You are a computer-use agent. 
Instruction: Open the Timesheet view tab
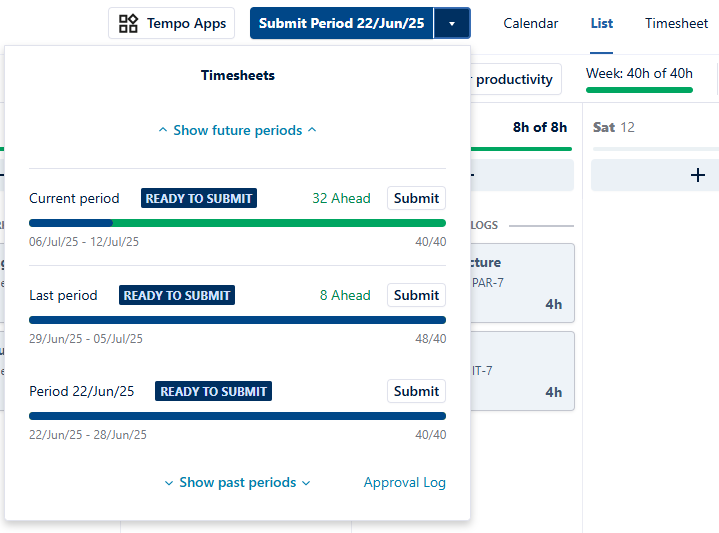tap(676, 23)
